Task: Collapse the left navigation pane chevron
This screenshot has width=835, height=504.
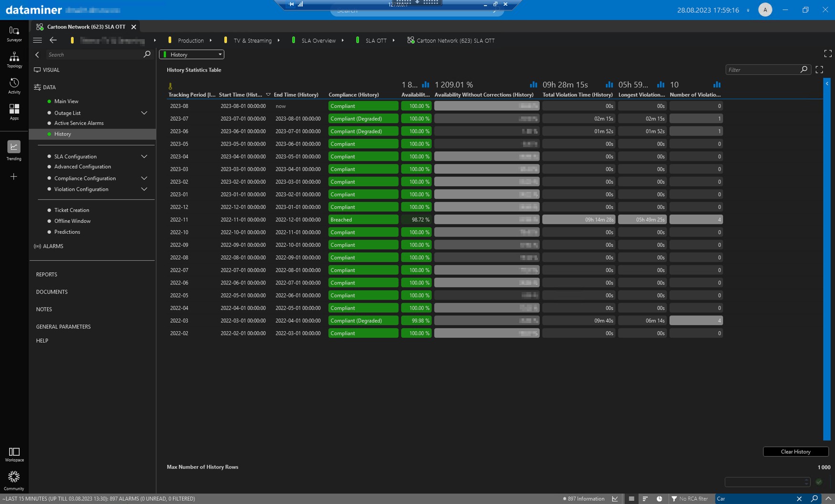Action: click(37, 54)
